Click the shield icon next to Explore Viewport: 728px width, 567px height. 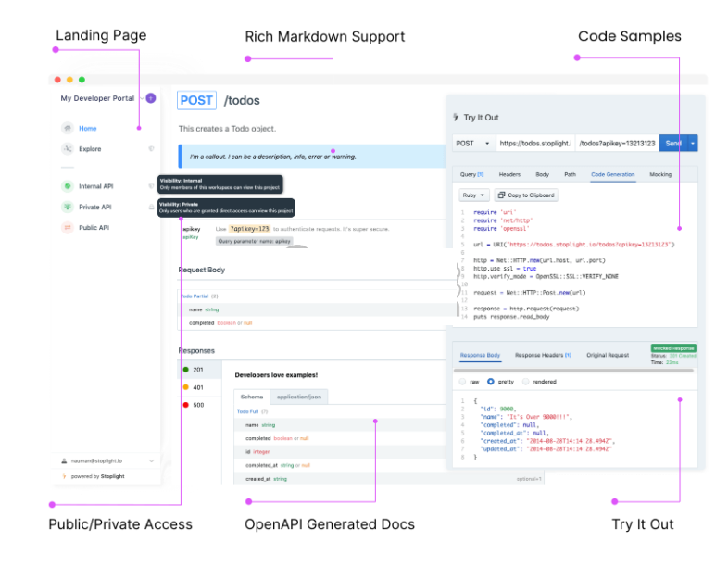click(151, 148)
